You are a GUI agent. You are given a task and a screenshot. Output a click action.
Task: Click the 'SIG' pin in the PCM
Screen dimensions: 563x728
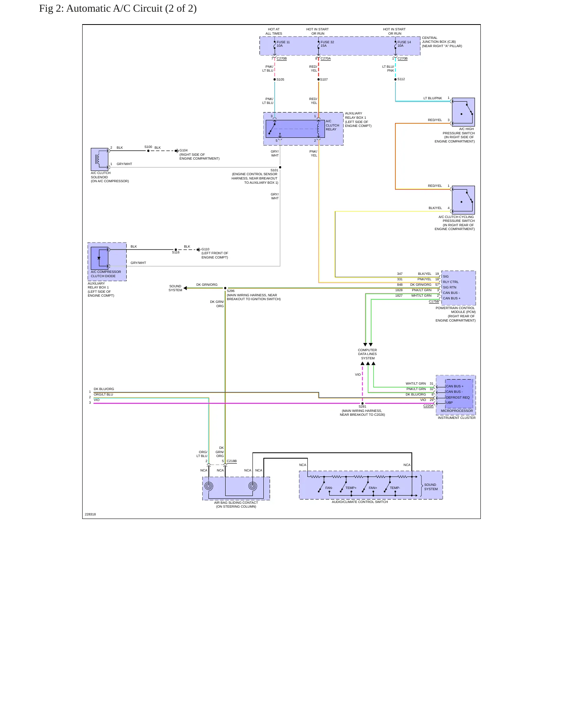pos(446,276)
